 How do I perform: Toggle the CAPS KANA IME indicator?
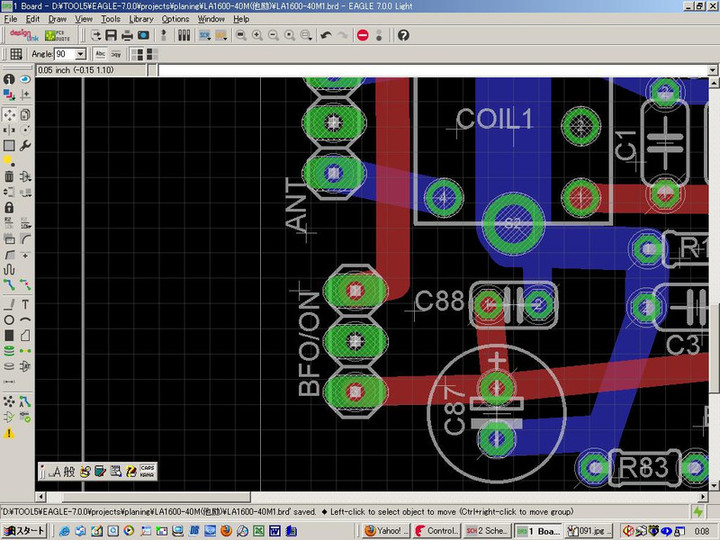pos(147,470)
